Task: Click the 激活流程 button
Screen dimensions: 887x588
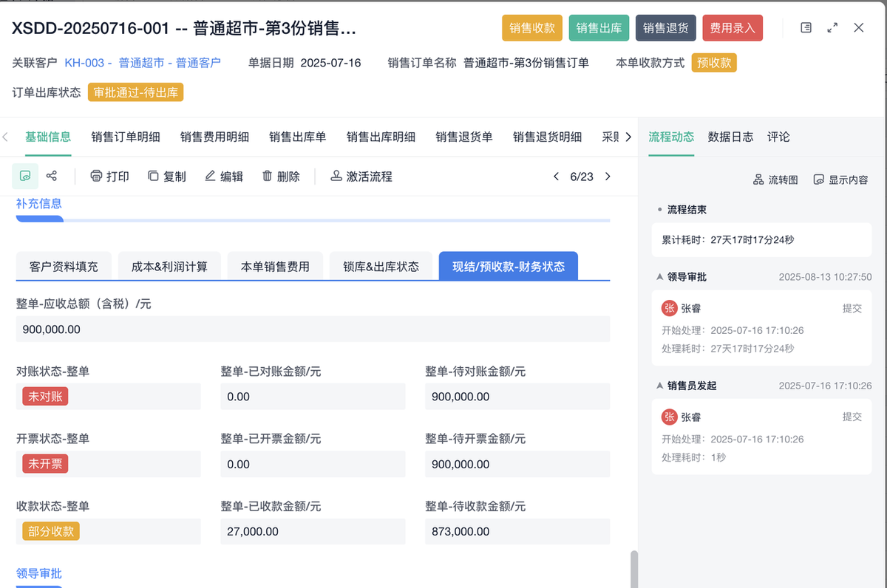Action: (x=361, y=177)
